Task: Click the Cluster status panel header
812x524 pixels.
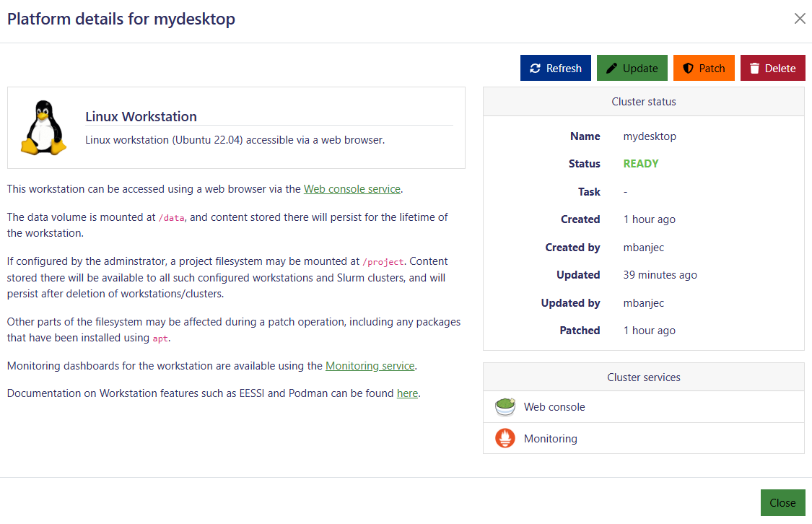Action: 643,102
